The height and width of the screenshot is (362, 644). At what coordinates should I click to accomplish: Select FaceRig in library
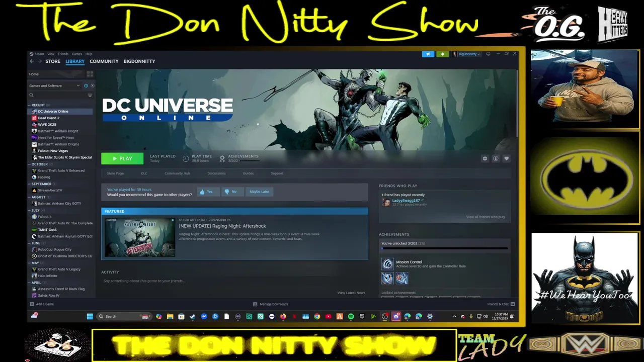coord(44,177)
